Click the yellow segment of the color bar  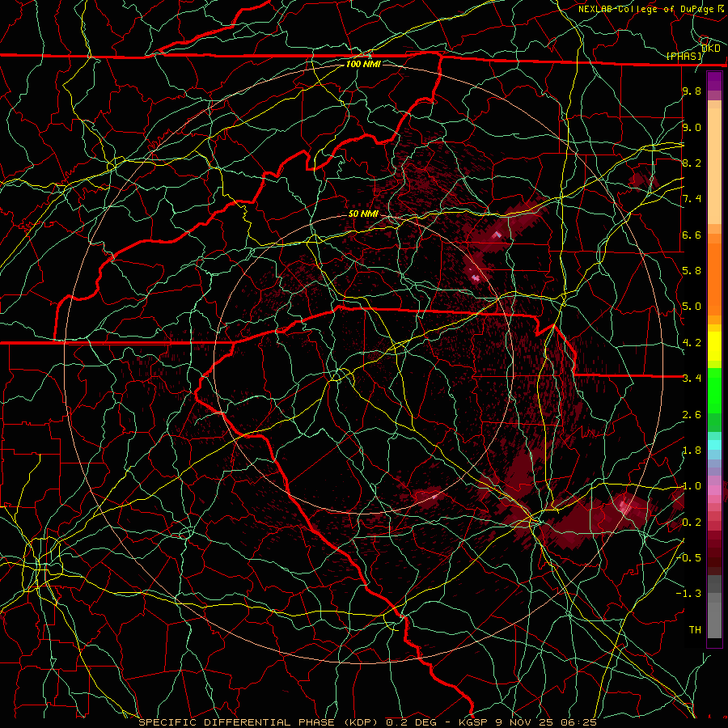coord(714,346)
